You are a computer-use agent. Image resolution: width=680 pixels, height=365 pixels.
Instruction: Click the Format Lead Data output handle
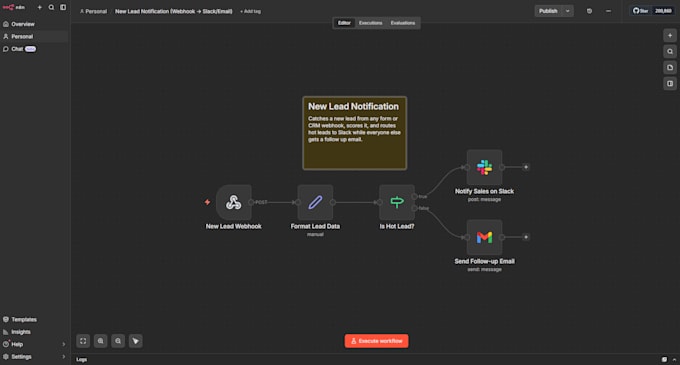click(333, 202)
